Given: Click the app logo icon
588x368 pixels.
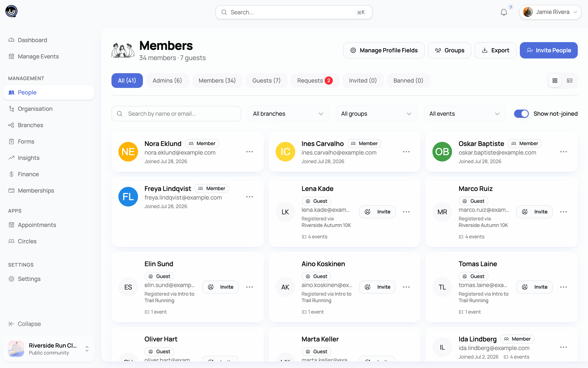Looking at the screenshot, I should click(11, 11).
